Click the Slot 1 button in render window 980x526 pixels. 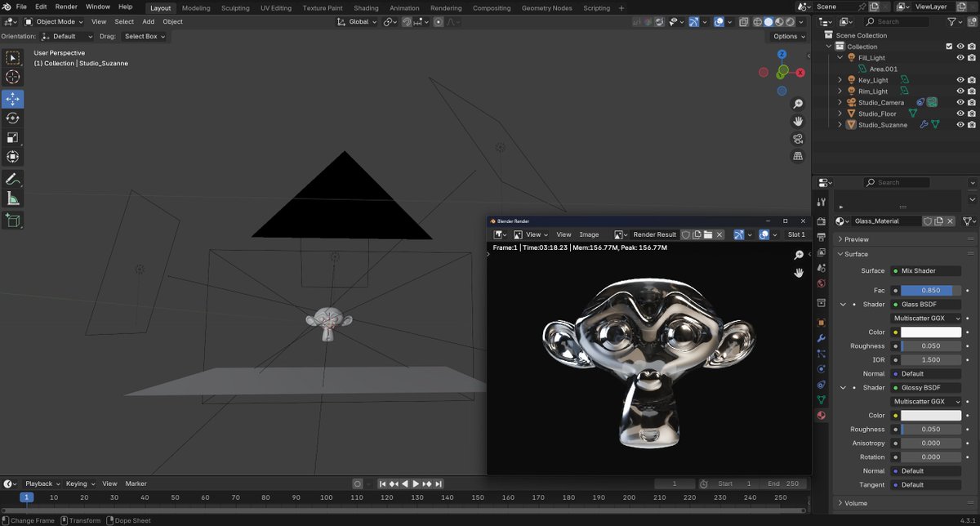[795, 234]
